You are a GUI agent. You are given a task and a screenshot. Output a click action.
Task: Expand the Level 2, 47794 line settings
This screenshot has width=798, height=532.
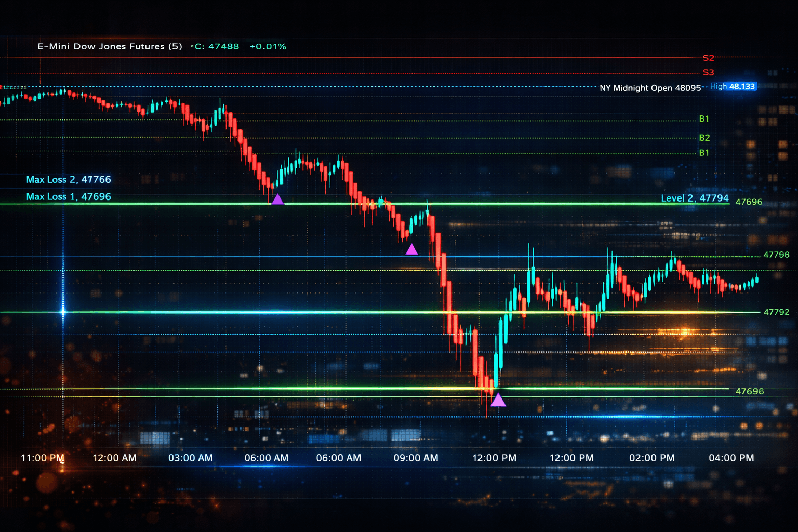[x=695, y=198]
